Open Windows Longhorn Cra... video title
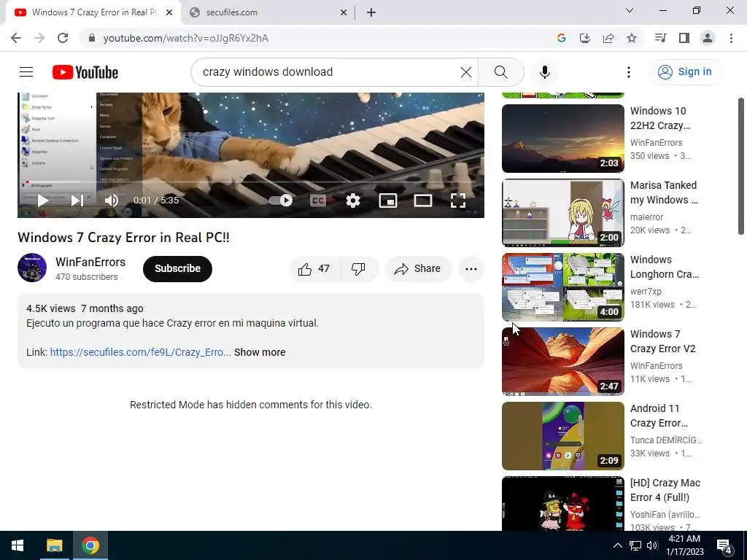 (665, 267)
